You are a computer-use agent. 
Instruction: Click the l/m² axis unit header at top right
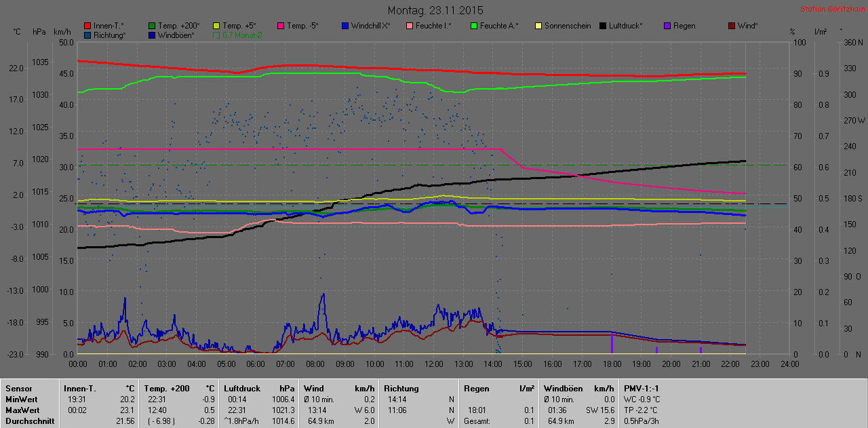point(819,32)
